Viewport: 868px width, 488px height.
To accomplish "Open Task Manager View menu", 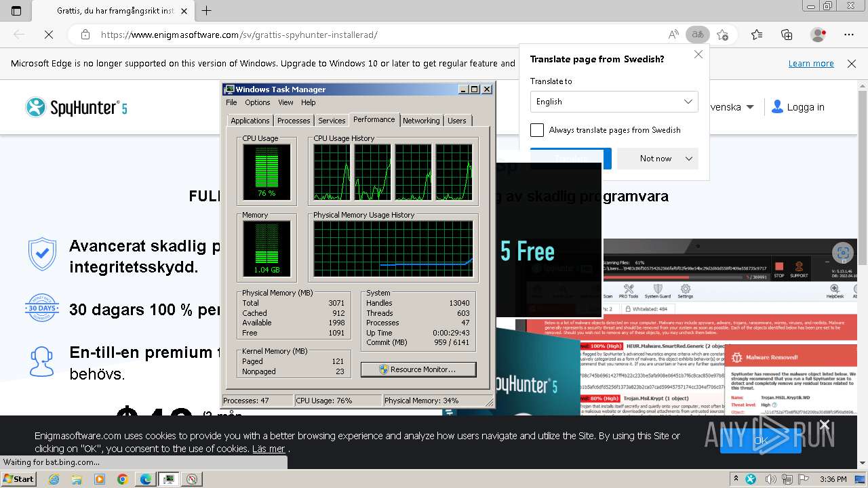I will tap(285, 102).
